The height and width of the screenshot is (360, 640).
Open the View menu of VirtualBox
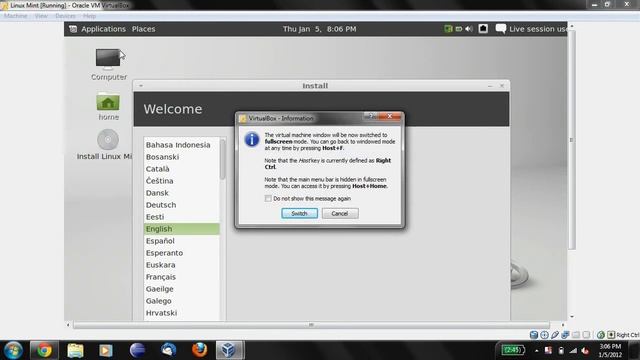coord(41,16)
